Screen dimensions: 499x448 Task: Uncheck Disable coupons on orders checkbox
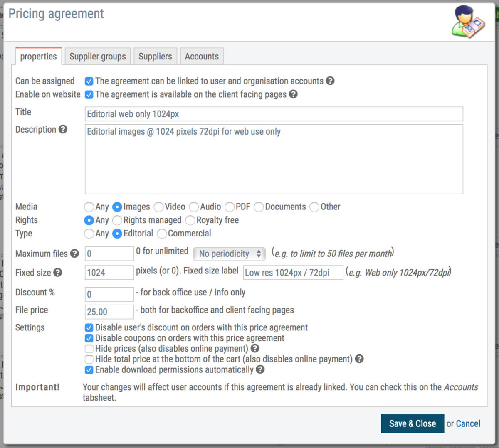pyautogui.click(x=89, y=338)
